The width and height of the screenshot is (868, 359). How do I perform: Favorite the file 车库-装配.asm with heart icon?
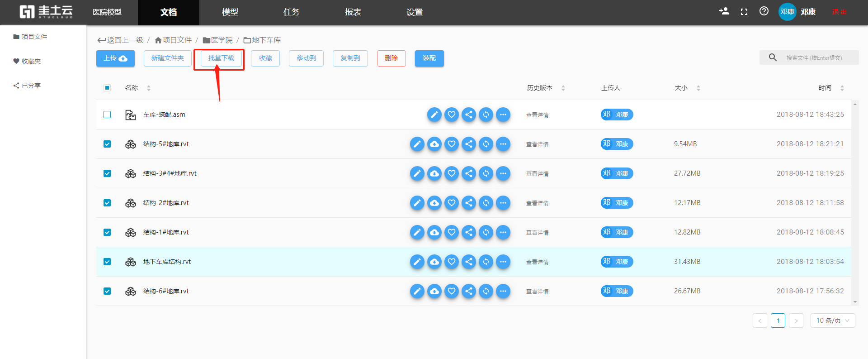(x=452, y=115)
